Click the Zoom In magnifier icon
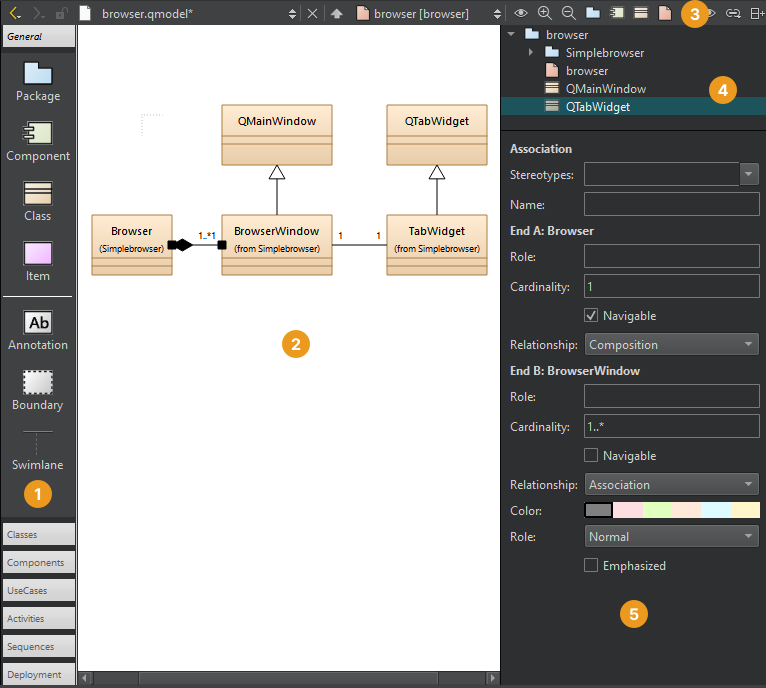The image size is (766, 688). tap(545, 13)
